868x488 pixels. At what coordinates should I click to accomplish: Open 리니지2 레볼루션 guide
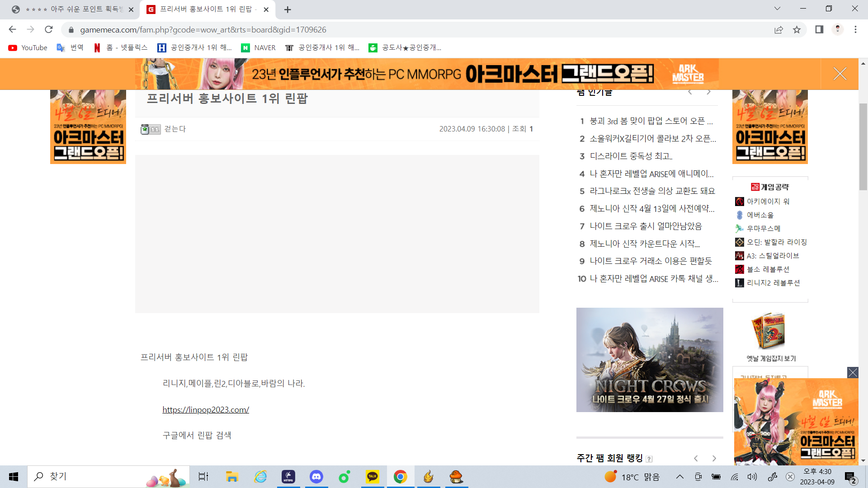click(768, 283)
